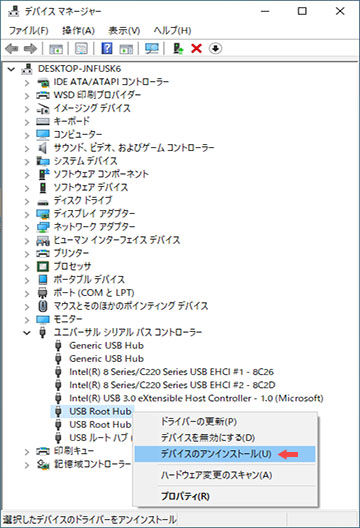This screenshot has height=528, width=360.
Task: Expand the キーボード category
Action: coord(27,122)
